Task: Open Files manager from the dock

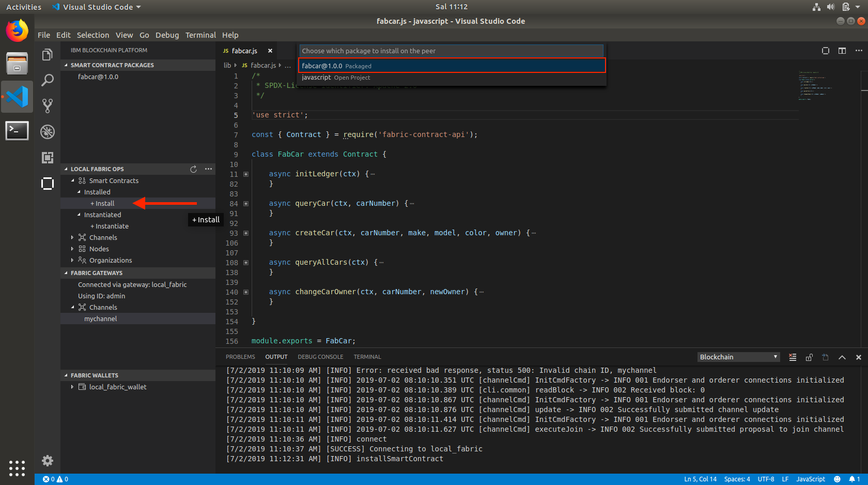Action: point(17,64)
